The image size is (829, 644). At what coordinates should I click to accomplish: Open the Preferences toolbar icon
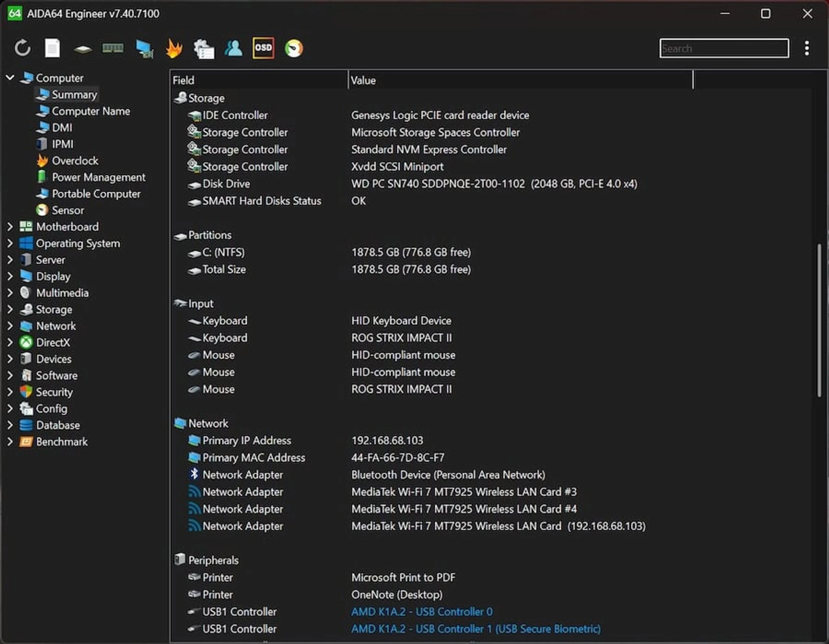pos(204,49)
